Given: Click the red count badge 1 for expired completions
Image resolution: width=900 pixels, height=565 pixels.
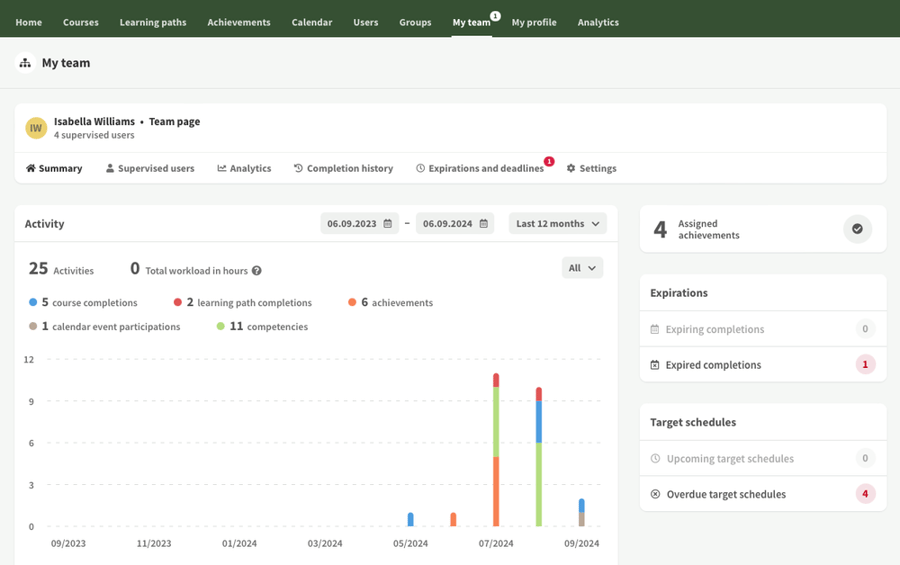Looking at the screenshot, I should (x=865, y=365).
